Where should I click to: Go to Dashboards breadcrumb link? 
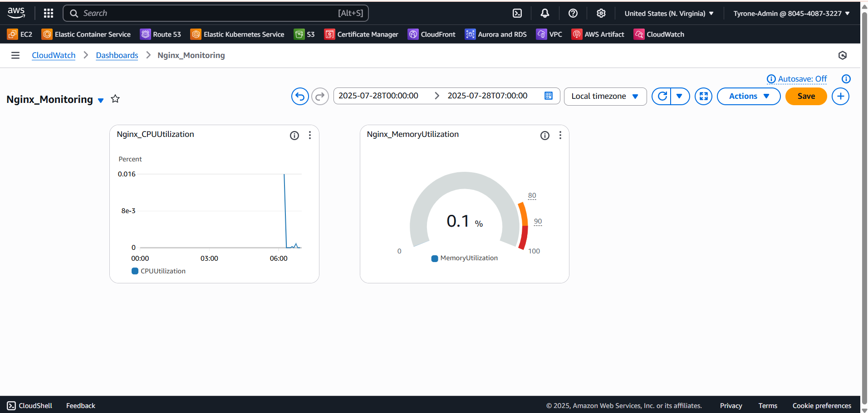(x=117, y=55)
